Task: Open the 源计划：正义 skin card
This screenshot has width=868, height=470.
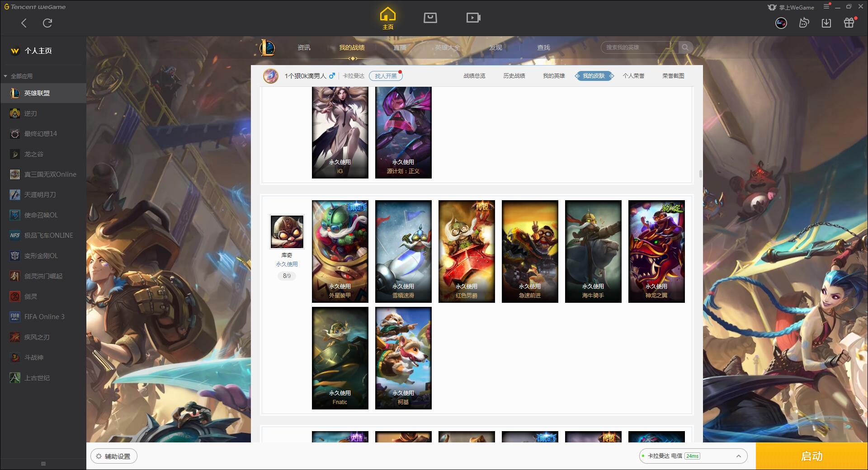Action: pyautogui.click(x=403, y=132)
